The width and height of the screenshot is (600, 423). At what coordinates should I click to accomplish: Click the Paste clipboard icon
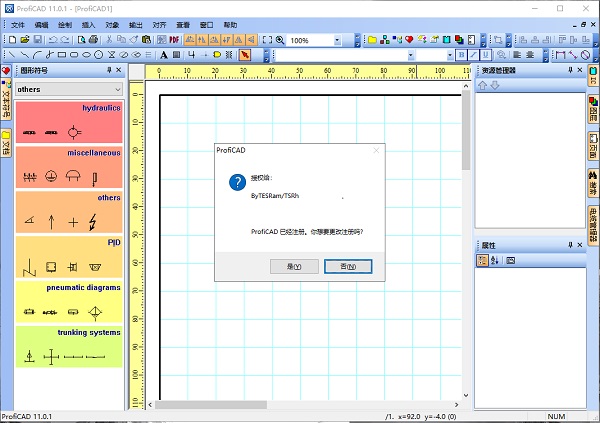coord(146,40)
